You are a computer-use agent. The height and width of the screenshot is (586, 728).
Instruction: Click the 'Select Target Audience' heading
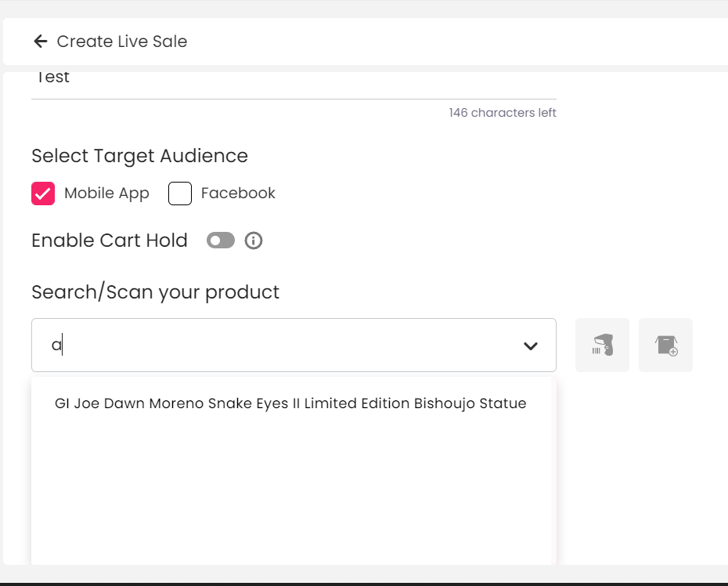[140, 156]
